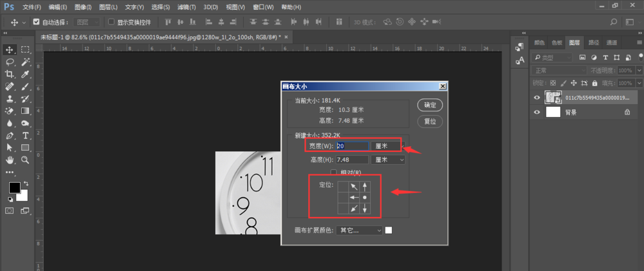
Task: Change screen mode from the toolbox
Action: pos(25,210)
